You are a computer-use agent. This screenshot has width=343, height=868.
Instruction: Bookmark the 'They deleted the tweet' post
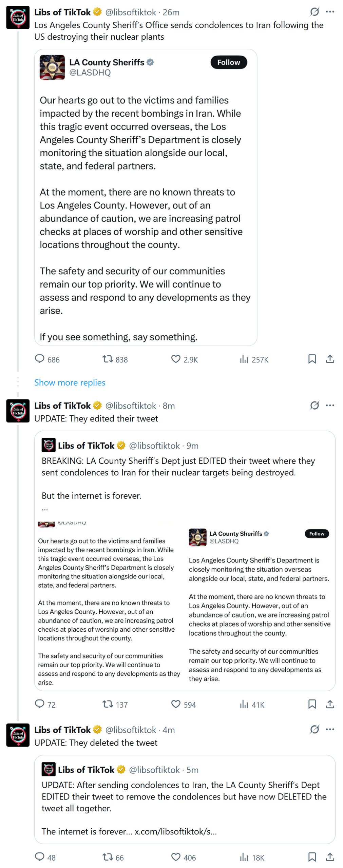point(312,857)
